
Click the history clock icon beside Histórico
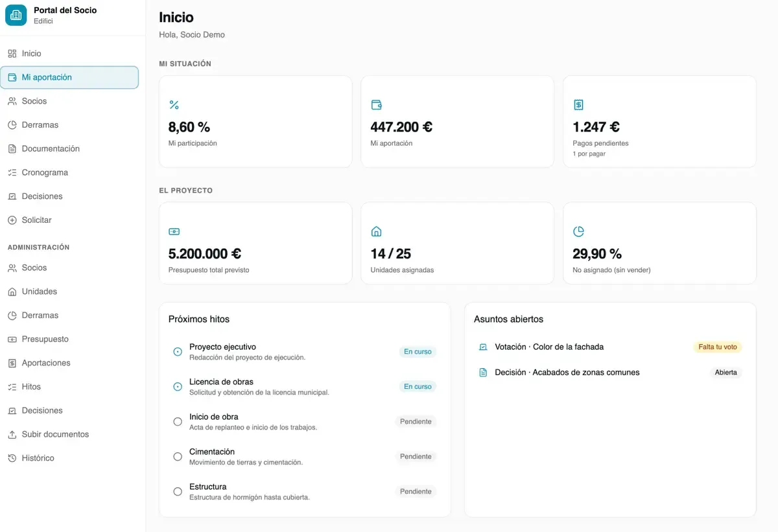12,458
